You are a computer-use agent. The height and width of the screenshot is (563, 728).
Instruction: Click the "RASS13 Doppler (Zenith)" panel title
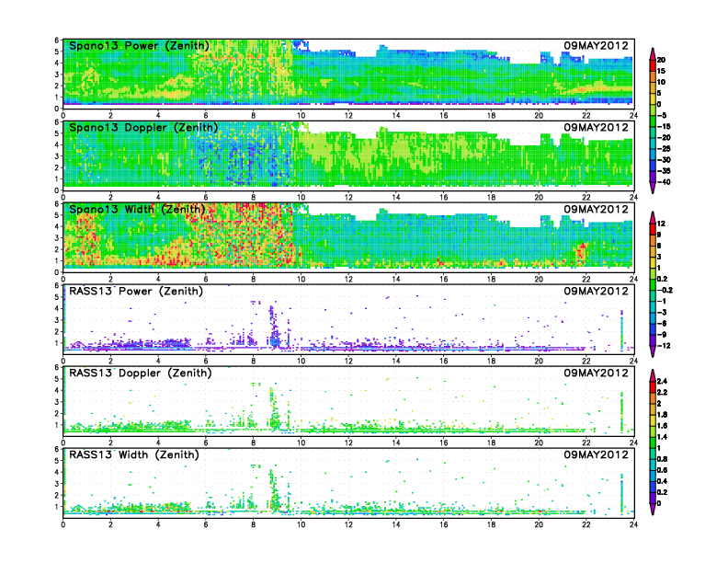pyautogui.click(x=141, y=373)
